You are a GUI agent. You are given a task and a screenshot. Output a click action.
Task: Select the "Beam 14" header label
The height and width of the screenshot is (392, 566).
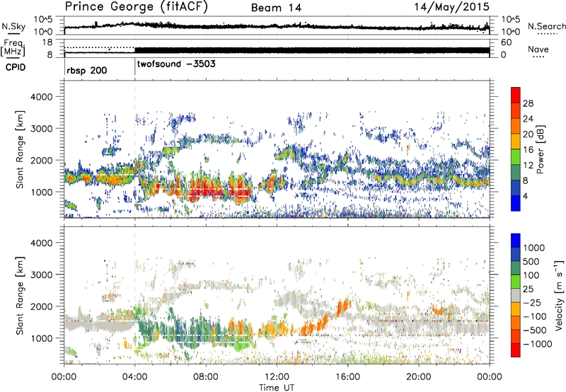click(x=276, y=8)
